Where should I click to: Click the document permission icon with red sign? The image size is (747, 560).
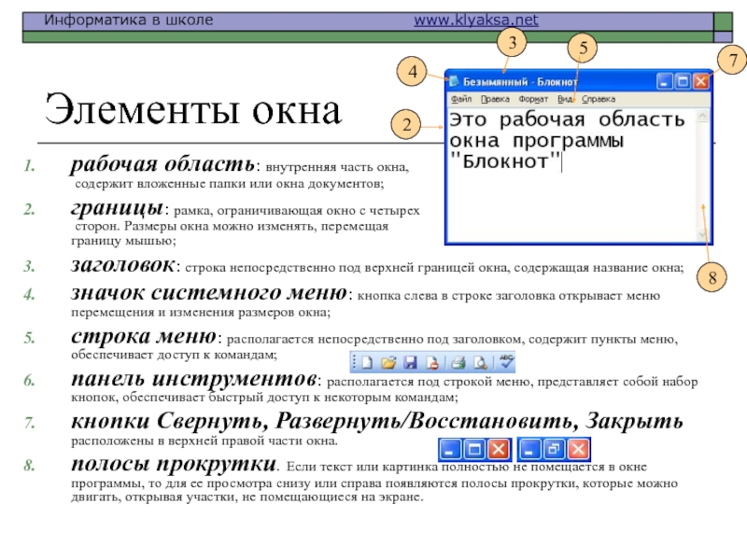click(430, 361)
